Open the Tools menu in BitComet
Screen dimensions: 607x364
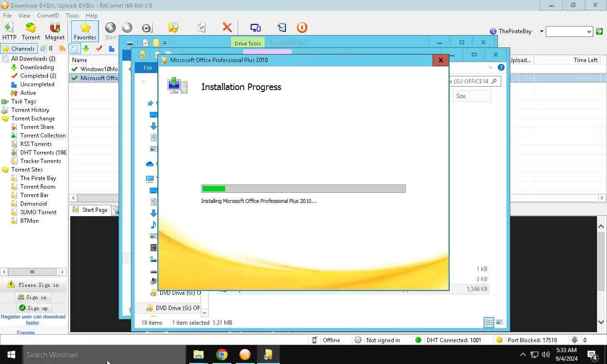click(x=73, y=16)
